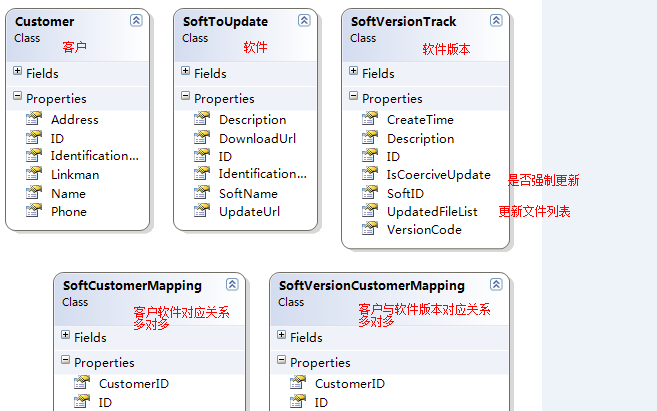Click the UpdatedFileList property icon

point(370,210)
